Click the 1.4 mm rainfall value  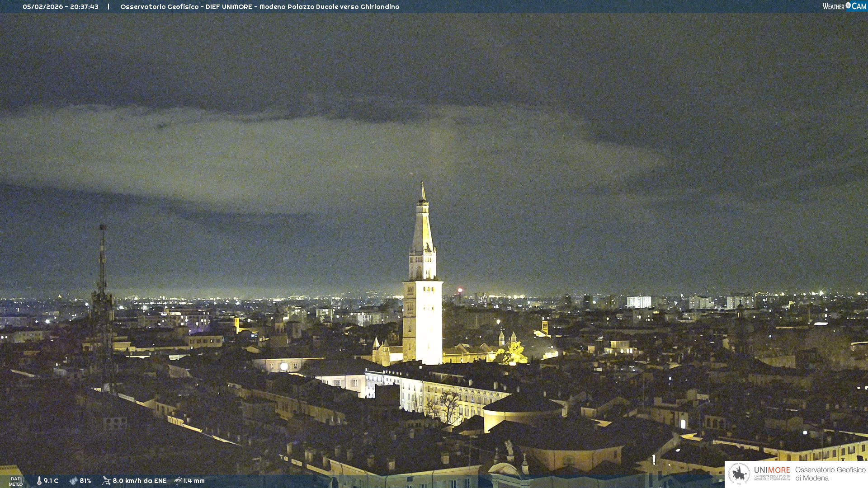(194, 481)
